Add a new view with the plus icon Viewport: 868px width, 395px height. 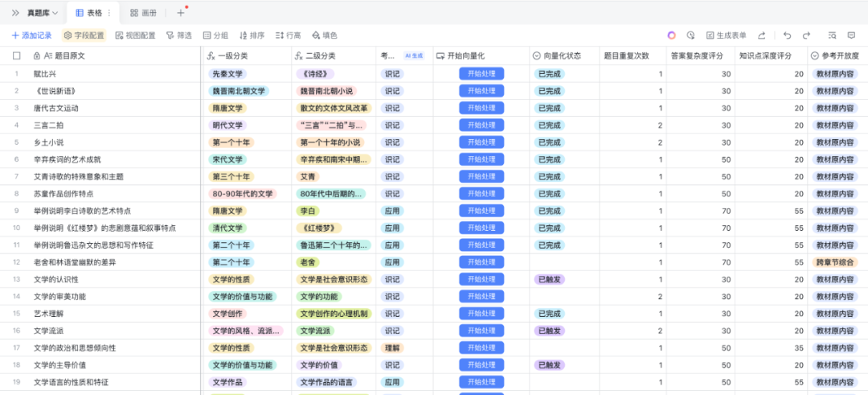pyautogui.click(x=181, y=13)
